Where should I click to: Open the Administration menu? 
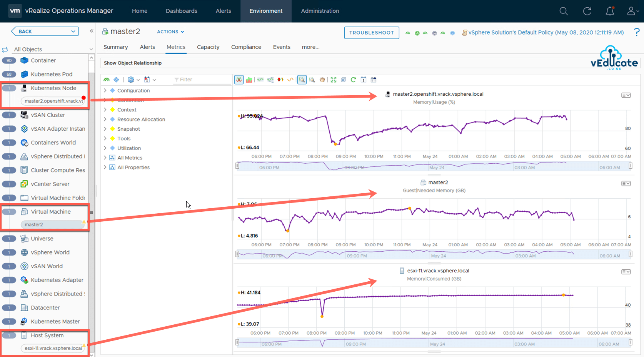click(x=320, y=11)
